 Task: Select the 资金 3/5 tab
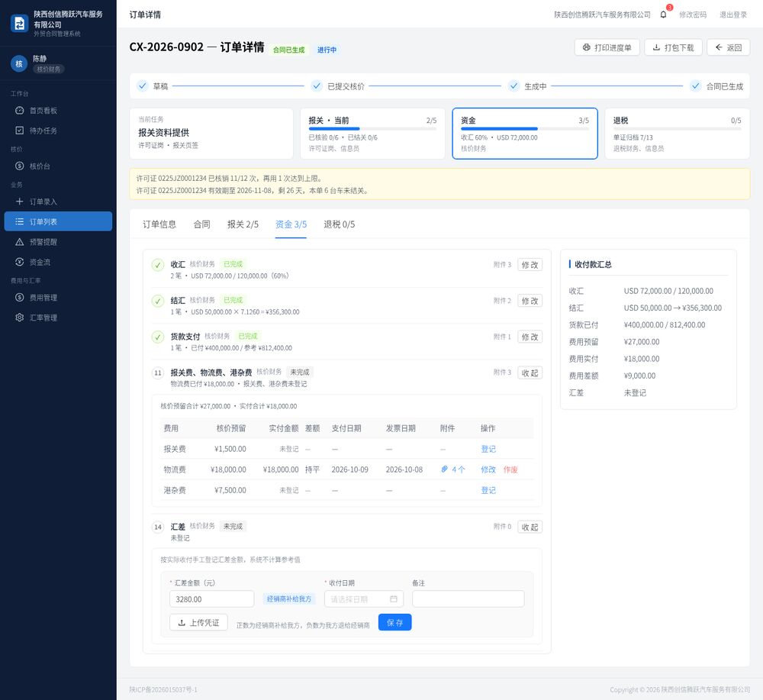coord(291,224)
